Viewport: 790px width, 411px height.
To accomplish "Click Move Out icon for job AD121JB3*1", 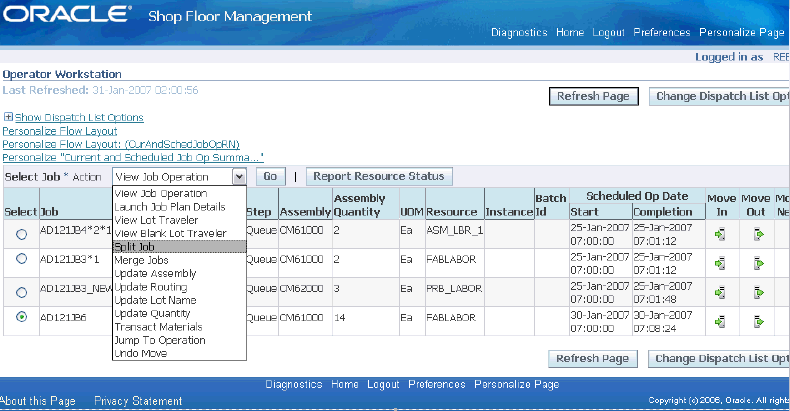I will pyautogui.click(x=758, y=263).
